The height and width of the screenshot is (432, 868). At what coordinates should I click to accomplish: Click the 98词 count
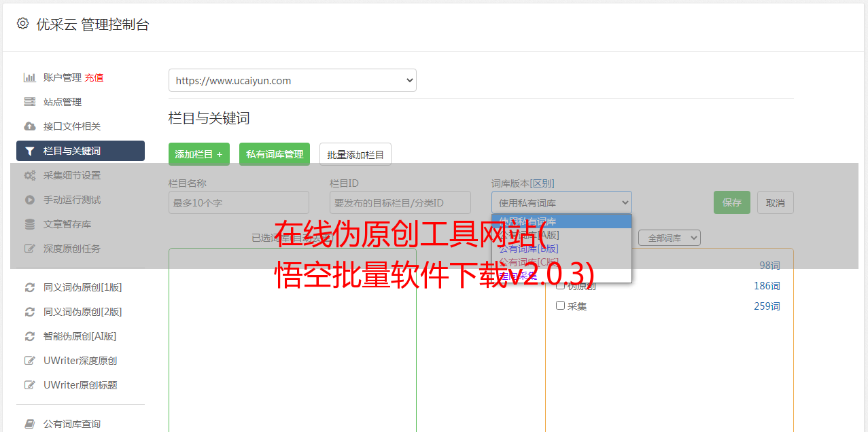pyautogui.click(x=769, y=266)
